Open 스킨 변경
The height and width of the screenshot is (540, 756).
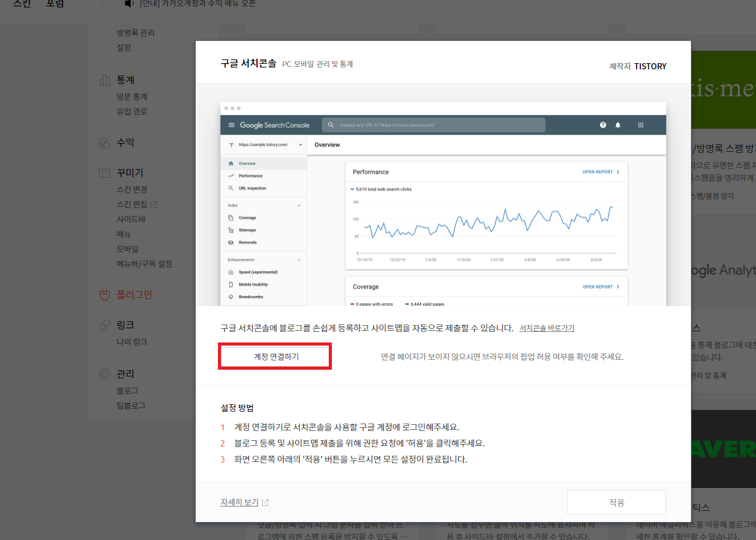(x=132, y=189)
